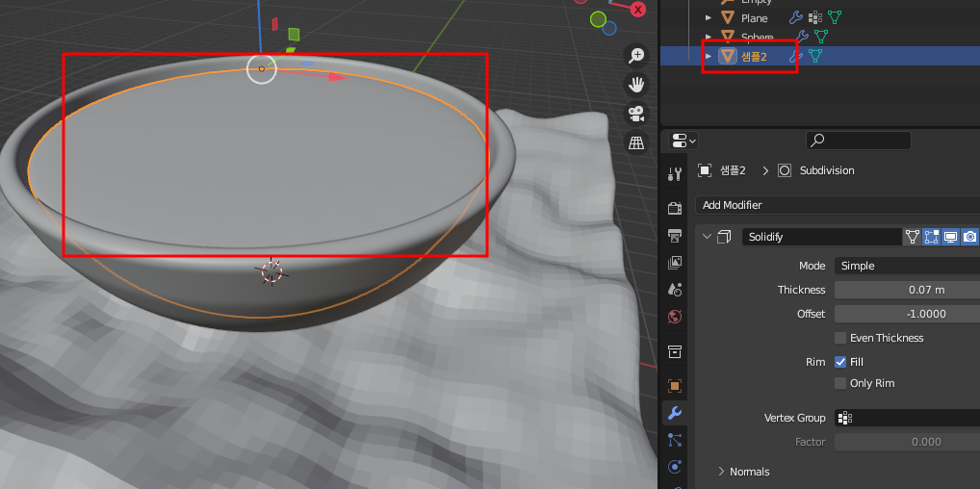Open the Mode dropdown showing Simple
The width and height of the screenshot is (980, 489).
point(907,266)
